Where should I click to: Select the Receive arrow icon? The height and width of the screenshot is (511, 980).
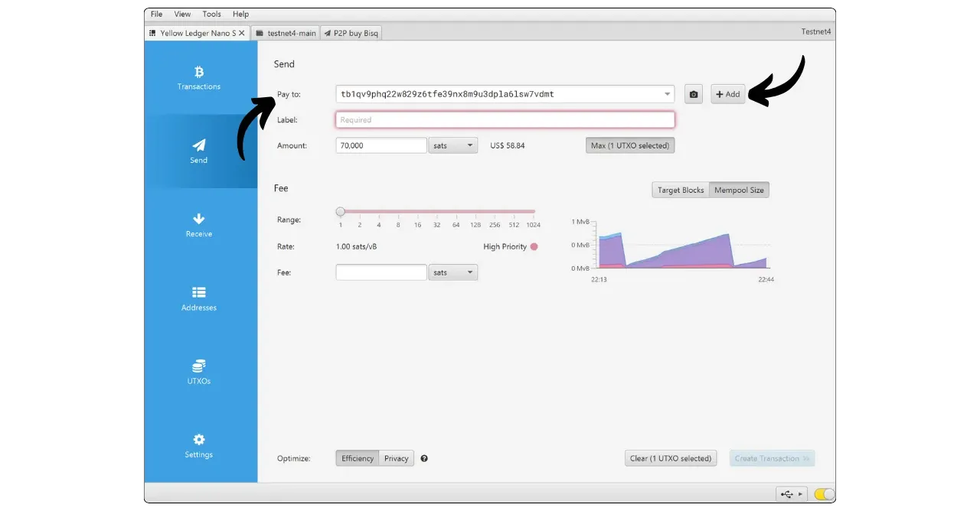pyautogui.click(x=199, y=219)
